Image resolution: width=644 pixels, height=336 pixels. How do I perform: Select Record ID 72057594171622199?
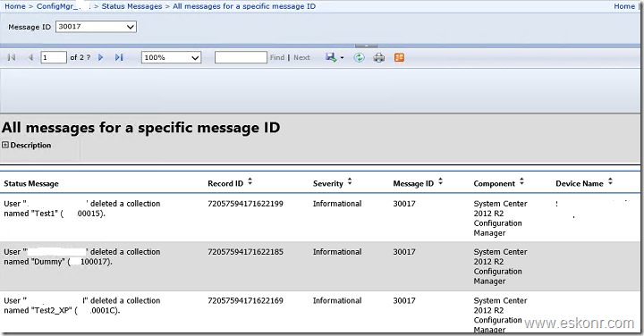pos(245,204)
